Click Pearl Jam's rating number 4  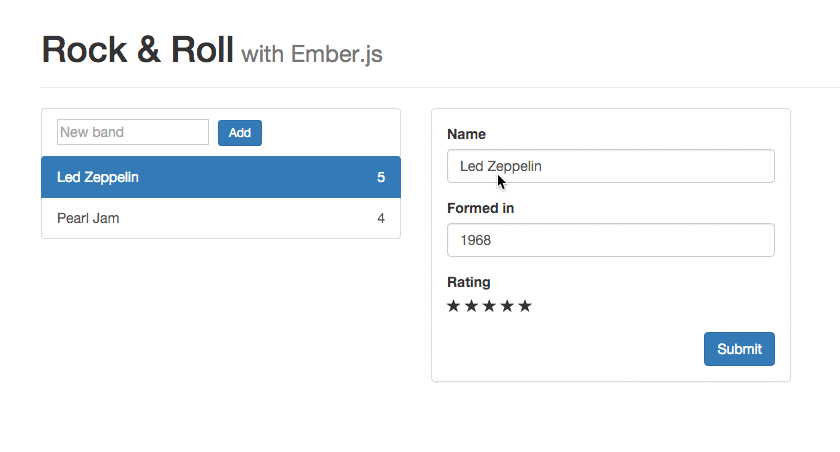(x=381, y=218)
